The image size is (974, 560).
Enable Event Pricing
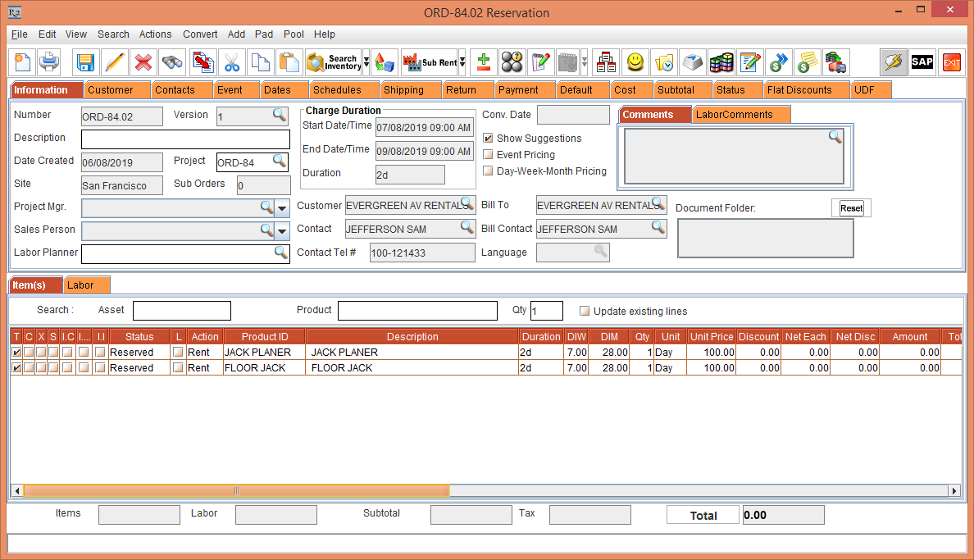[x=488, y=154]
